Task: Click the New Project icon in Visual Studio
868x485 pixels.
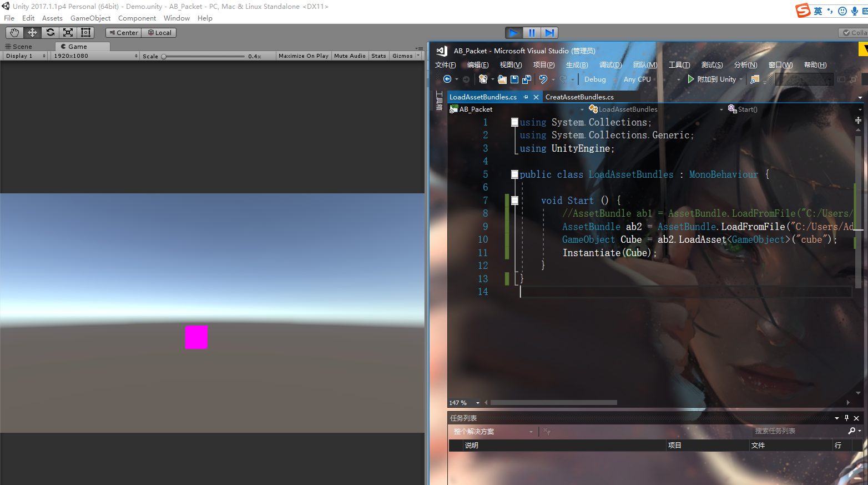Action: click(x=483, y=79)
